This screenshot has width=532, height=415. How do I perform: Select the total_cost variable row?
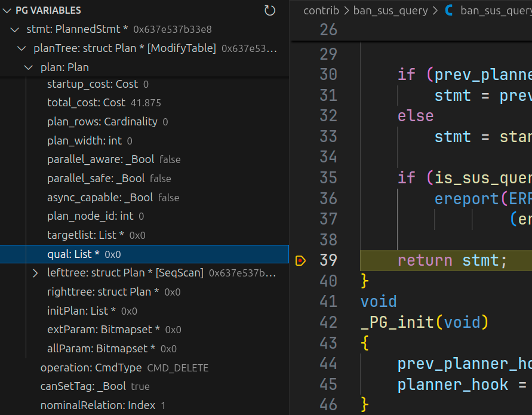(103, 103)
